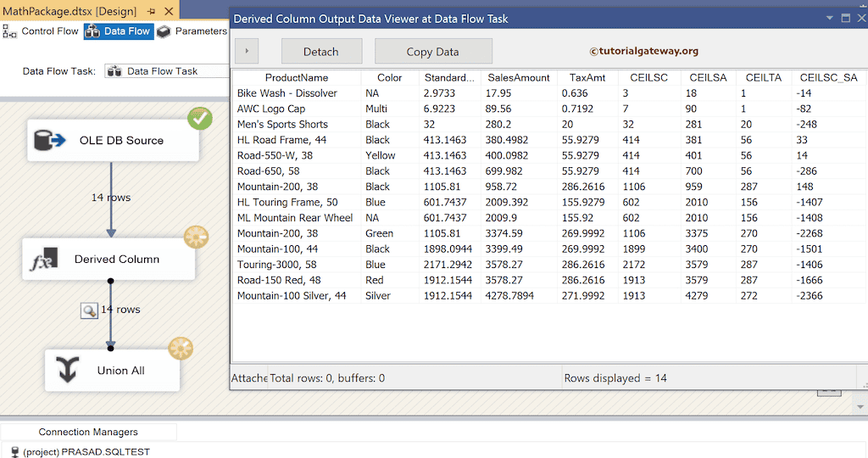Select the HL Road Frame, 44 row
This screenshot has height=458, width=868.
click(x=549, y=140)
